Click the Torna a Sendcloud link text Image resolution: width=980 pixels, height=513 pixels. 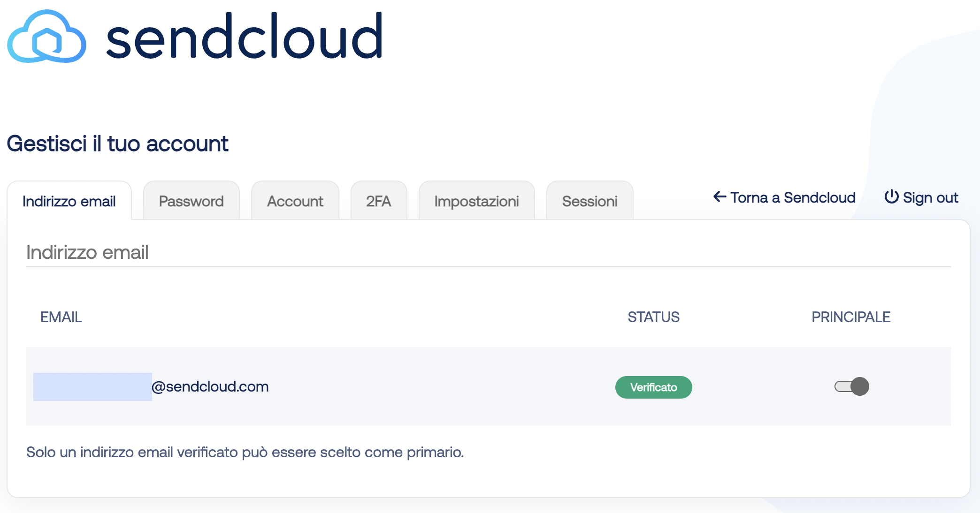pyautogui.click(x=793, y=197)
